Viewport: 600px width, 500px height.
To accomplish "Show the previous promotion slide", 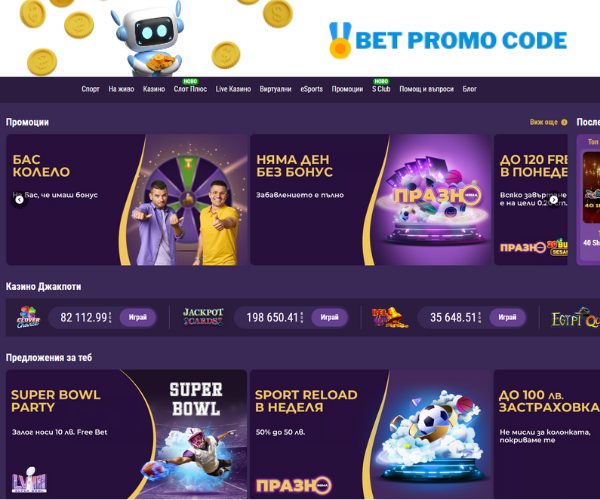I will (19, 200).
